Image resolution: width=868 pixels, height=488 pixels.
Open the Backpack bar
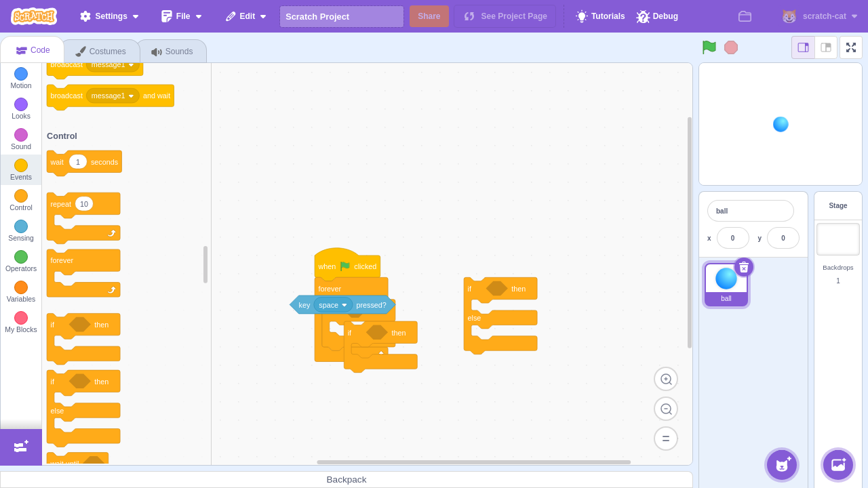click(x=347, y=479)
